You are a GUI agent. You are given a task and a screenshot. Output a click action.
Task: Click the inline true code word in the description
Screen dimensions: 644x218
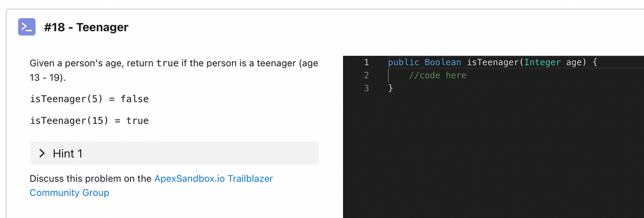click(167, 63)
